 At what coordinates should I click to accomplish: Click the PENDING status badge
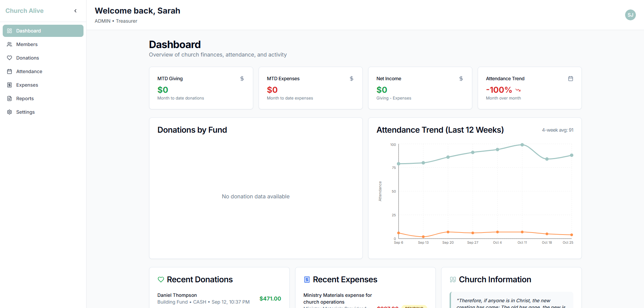pyautogui.click(x=414, y=307)
